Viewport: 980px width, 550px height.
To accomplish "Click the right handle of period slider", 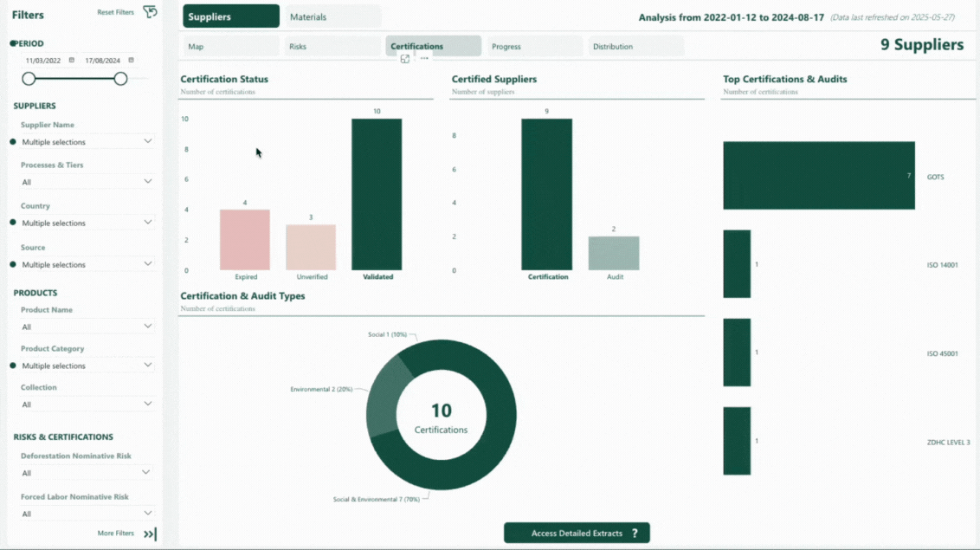I will (x=120, y=79).
